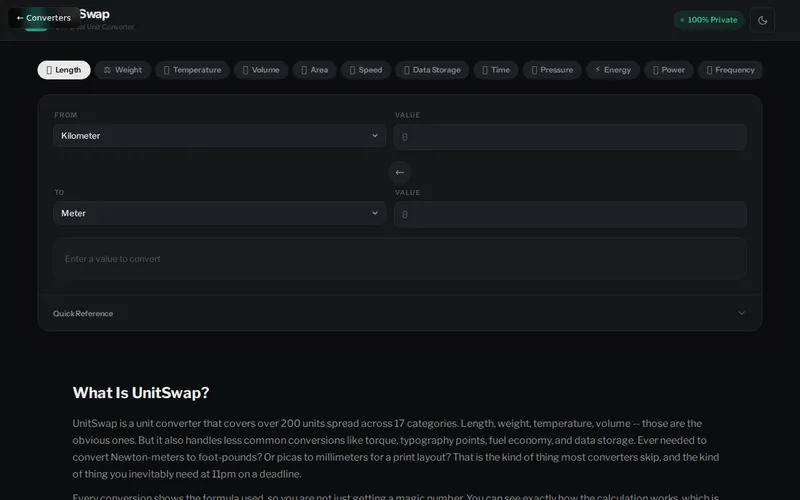Open the From unit dropdown showing Kilometer
The height and width of the screenshot is (500, 800).
pyautogui.click(x=219, y=136)
